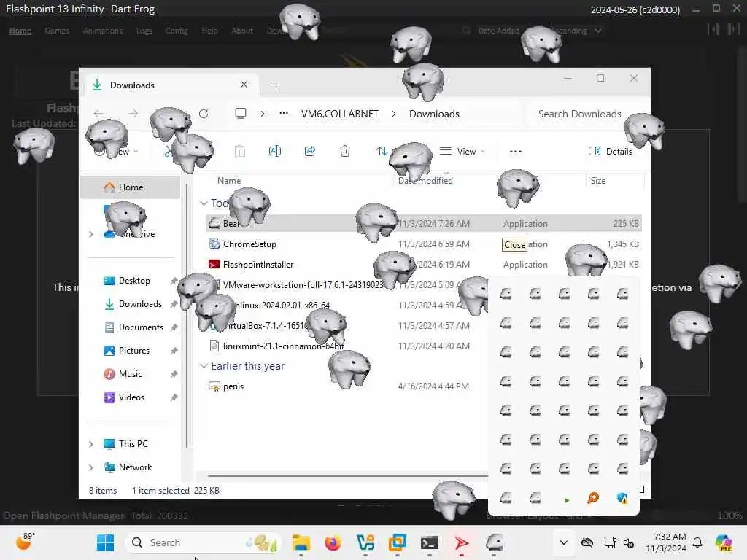Viewport: 747px width, 560px height.
Task: Expand the OneDrive sidebar node
Action: click(91, 234)
